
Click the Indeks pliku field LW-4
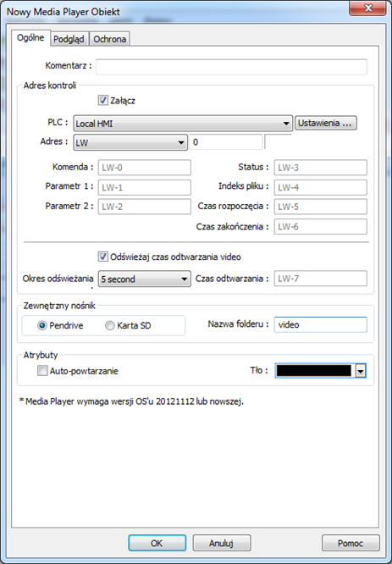[x=320, y=187]
